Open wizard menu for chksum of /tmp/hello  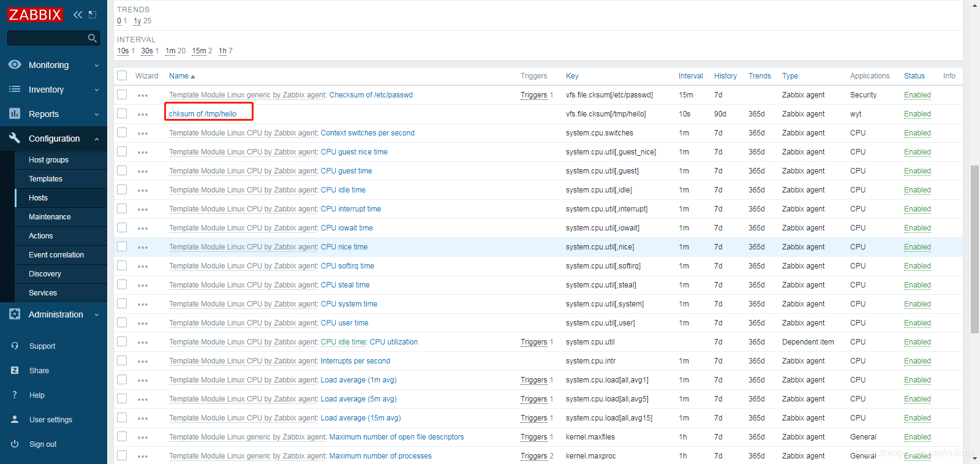click(x=143, y=115)
